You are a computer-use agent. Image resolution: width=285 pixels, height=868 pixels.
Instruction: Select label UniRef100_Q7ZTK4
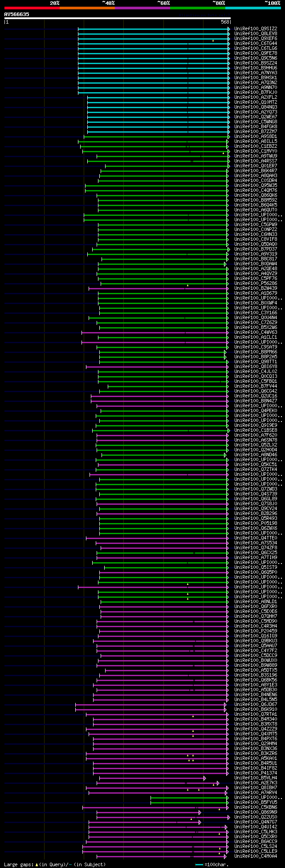256,470
